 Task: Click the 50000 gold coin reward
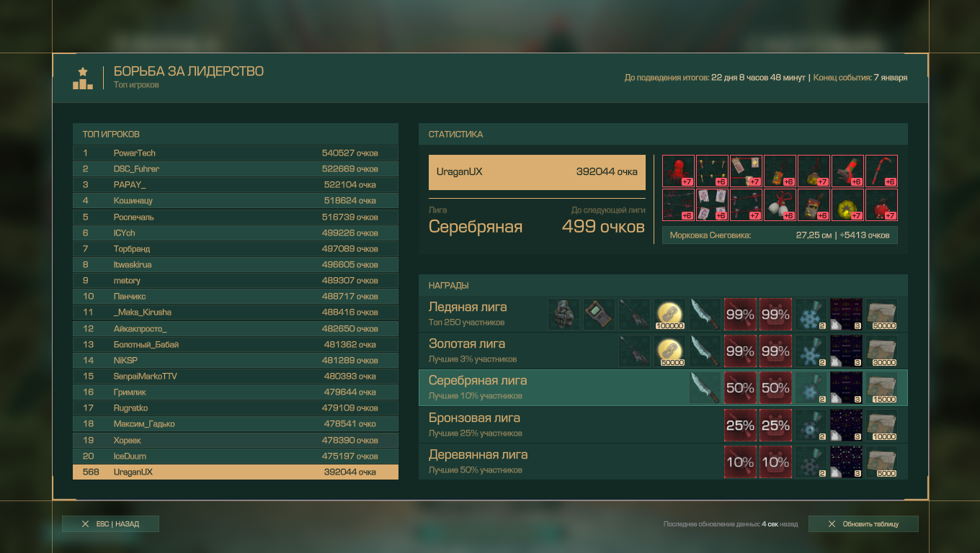pyautogui.click(x=669, y=351)
